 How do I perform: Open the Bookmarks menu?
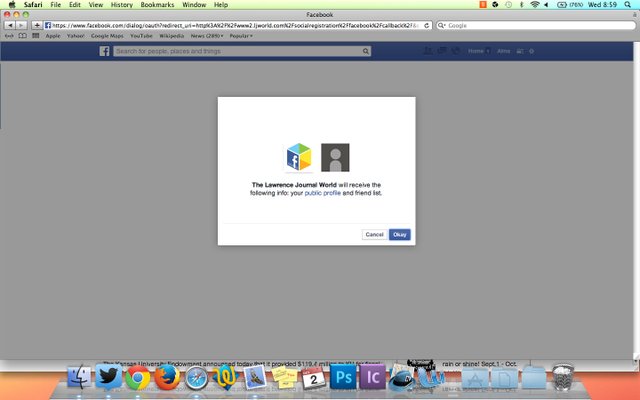tap(157, 4)
